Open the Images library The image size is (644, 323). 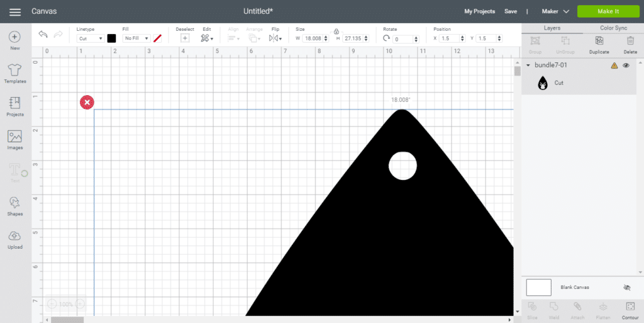[x=15, y=137]
